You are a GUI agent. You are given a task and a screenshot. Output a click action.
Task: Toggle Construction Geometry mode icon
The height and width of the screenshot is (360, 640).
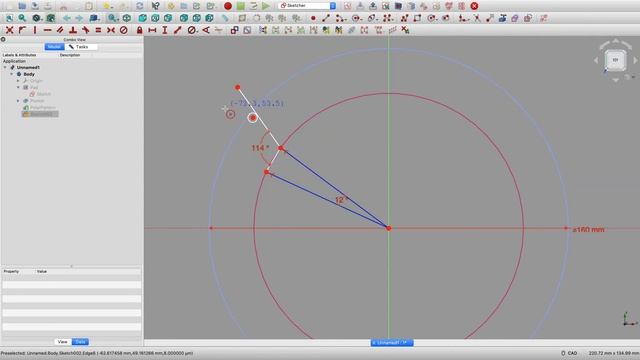[x=543, y=18]
